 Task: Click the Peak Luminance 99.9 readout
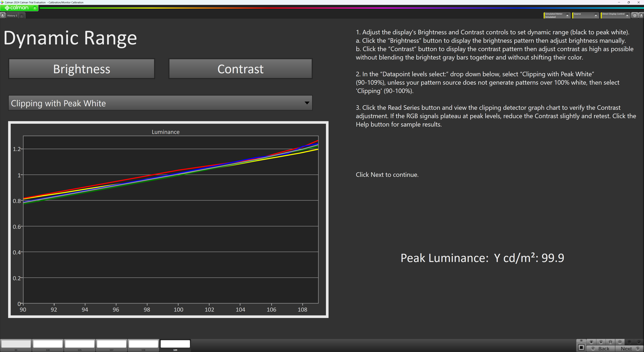click(x=482, y=258)
